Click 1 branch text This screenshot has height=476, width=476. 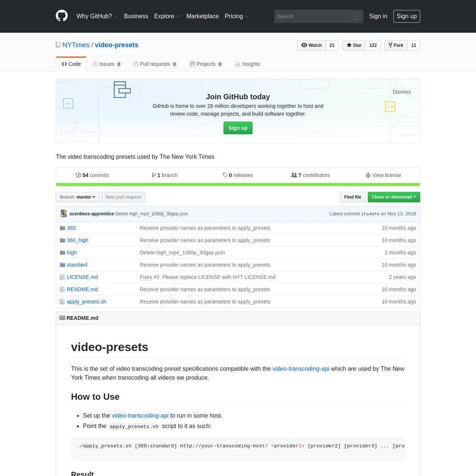(x=167, y=175)
